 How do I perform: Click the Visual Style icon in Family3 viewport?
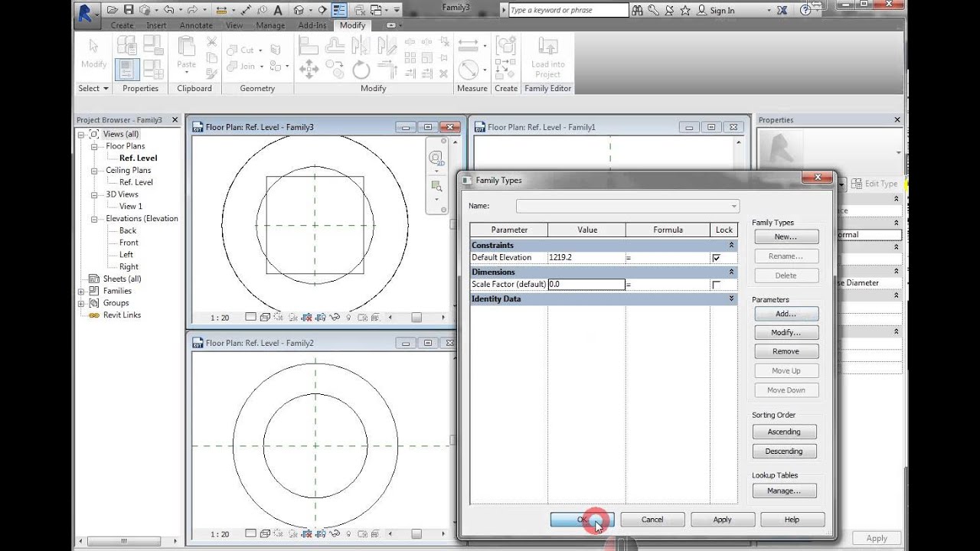(x=263, y=317)
